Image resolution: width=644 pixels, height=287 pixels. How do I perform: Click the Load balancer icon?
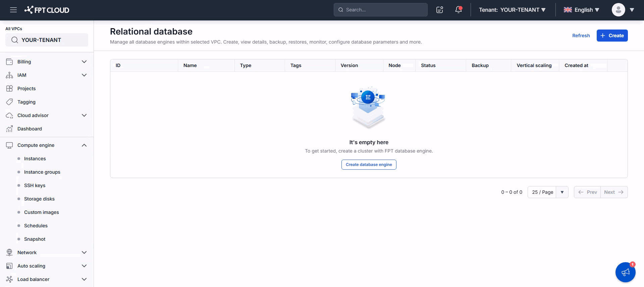click(9, 279)
